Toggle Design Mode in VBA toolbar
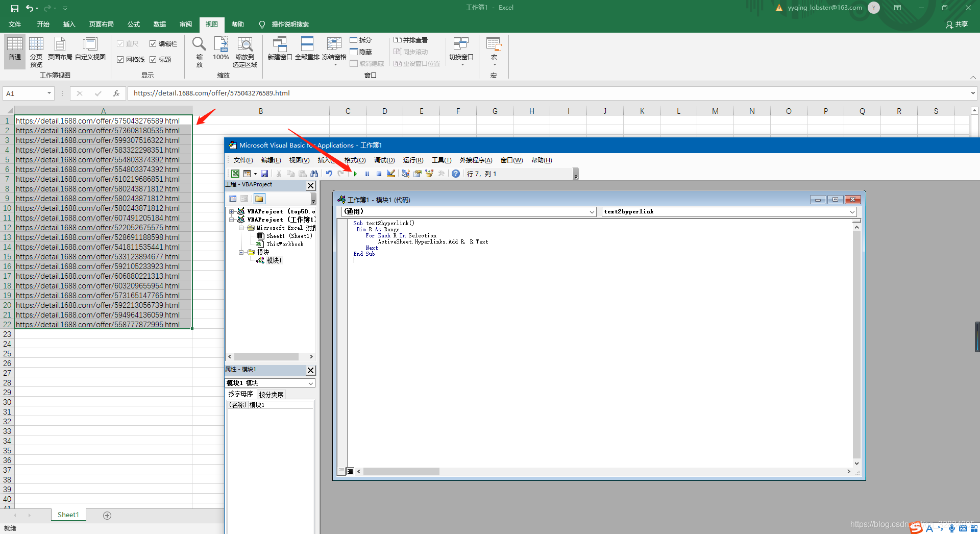This screenshot has width=980, height=534. [x=391, y=174]
